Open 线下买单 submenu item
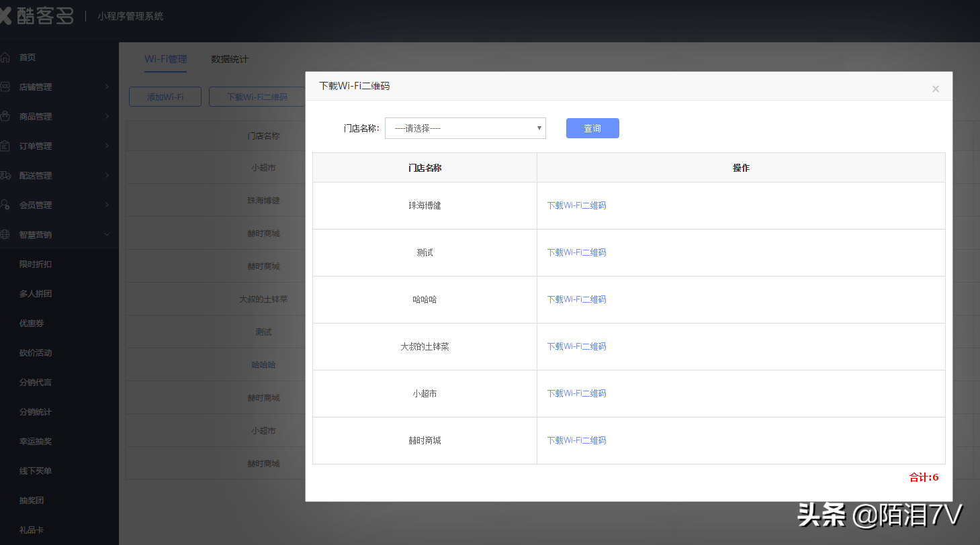 36,471
